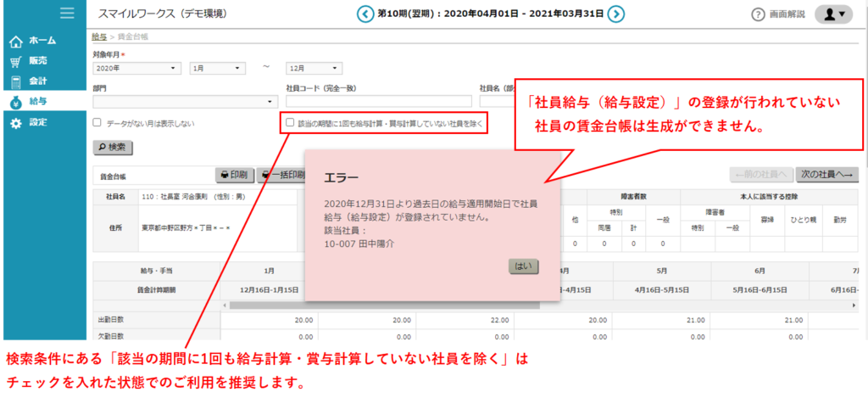The image size is (868, 398).
Task: Click はい in the error dialog
Action: (523, 266)
